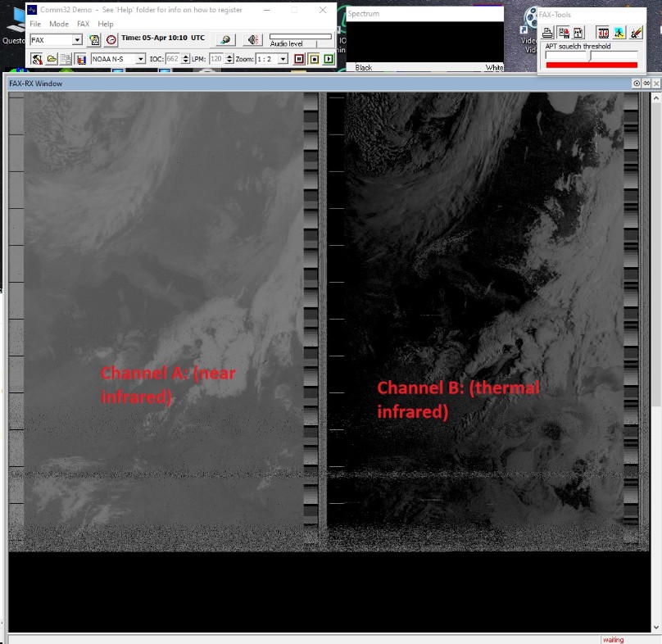Viewport: 662px width, 644px height.
Task: Click the red stop reception button
Action: [299, 59]
